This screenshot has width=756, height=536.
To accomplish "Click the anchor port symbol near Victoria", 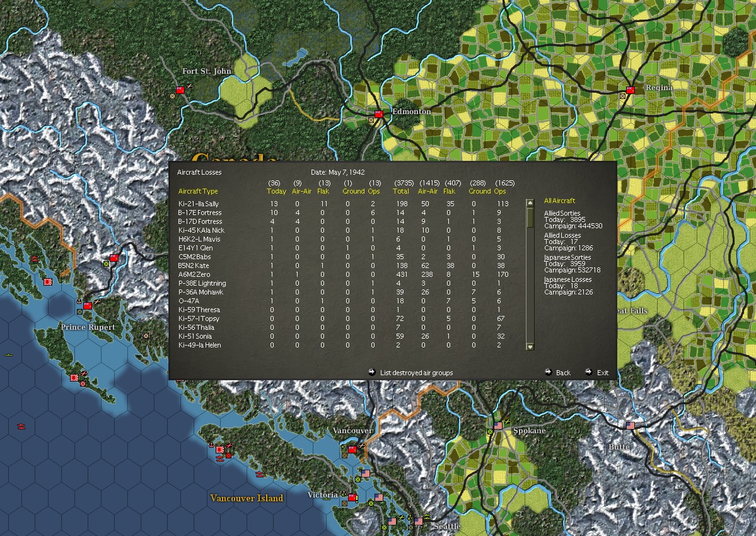I will tap(343, 492).
